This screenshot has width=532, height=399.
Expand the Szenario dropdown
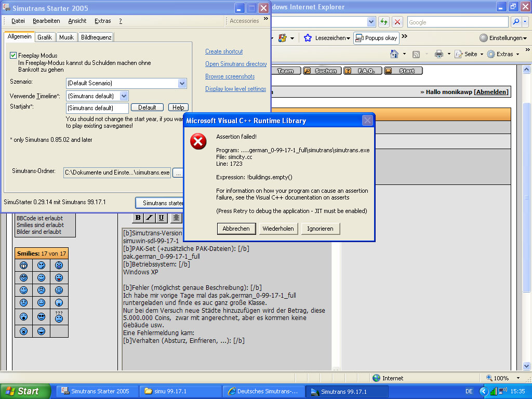[182, 83]
